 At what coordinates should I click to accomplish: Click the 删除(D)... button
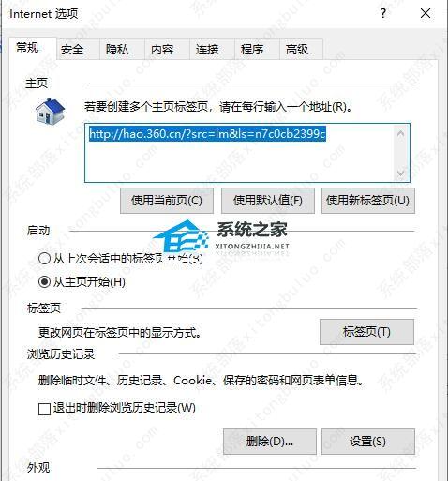click(270, 442)
